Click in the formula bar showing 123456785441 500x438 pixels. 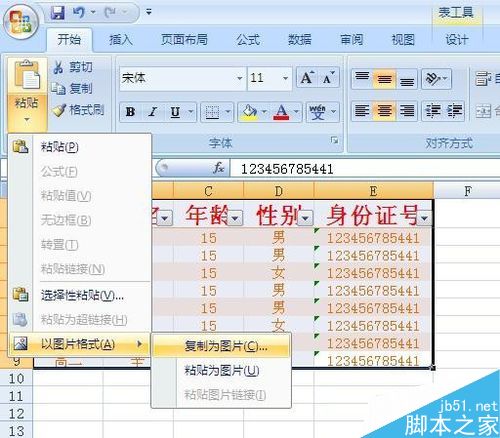pyautogui.click(x=365, y=169)
